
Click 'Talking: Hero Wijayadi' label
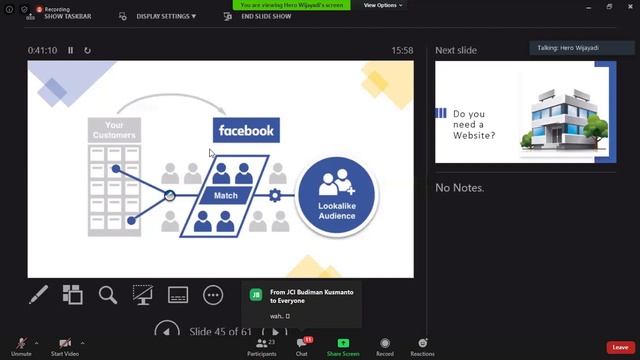pos(568,48)
